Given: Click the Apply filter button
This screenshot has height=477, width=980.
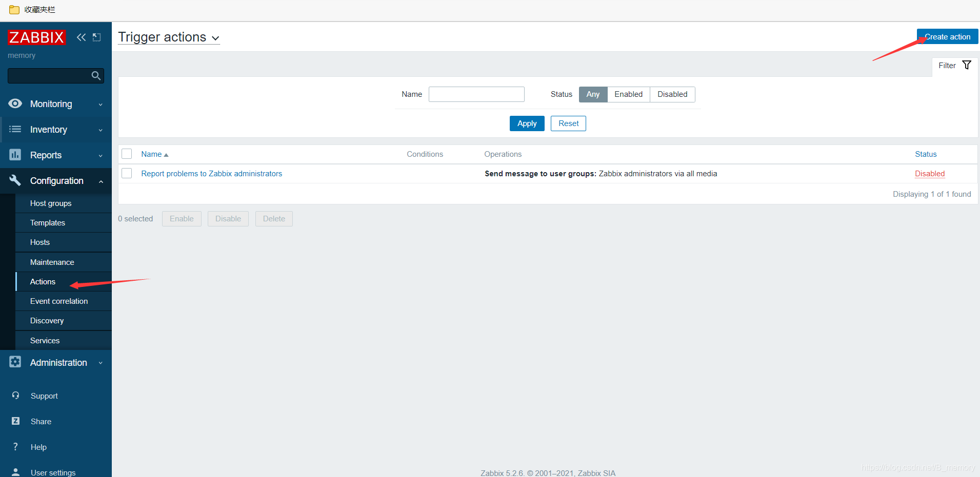Looking at the screenshot, I should 527,123.
